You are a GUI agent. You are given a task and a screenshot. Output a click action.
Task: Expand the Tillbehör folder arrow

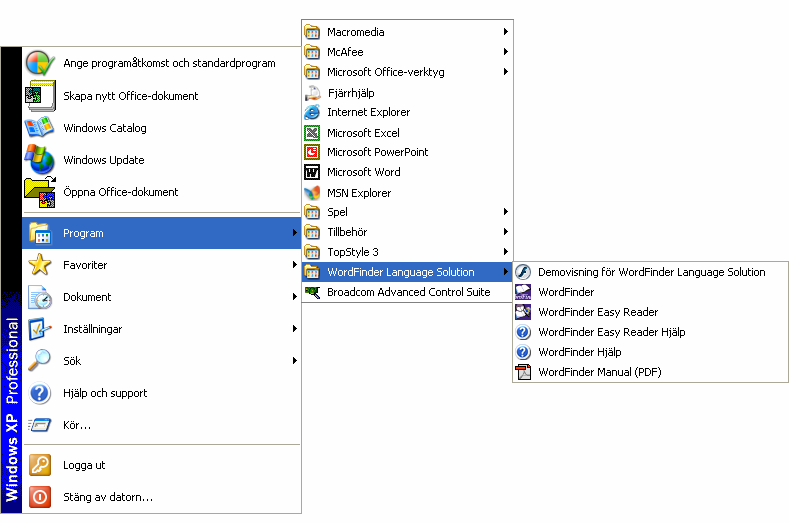(x=506, y=232)
